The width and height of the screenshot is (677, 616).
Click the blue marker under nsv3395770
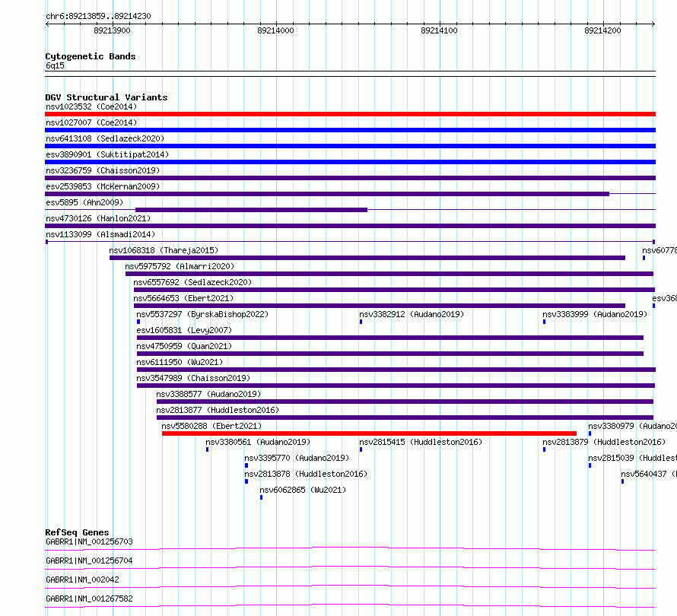(x=246, y=465)
